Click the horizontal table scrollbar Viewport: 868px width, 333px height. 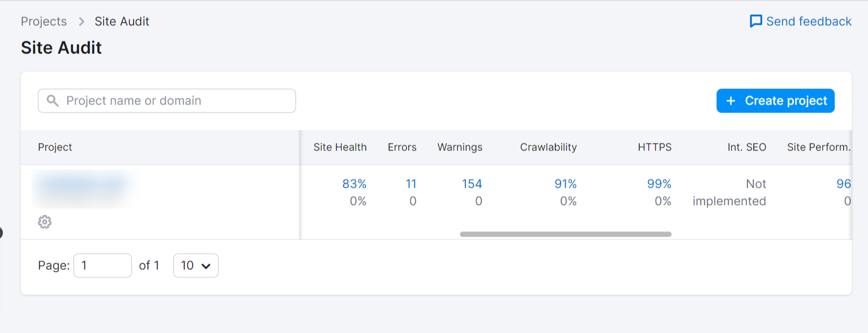(x=565, y=234)
